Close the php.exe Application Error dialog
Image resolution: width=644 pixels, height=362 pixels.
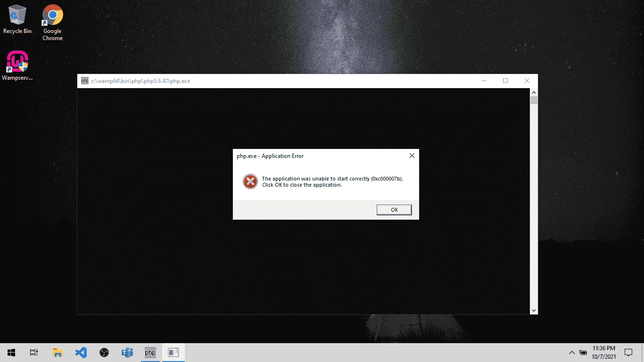412,156
